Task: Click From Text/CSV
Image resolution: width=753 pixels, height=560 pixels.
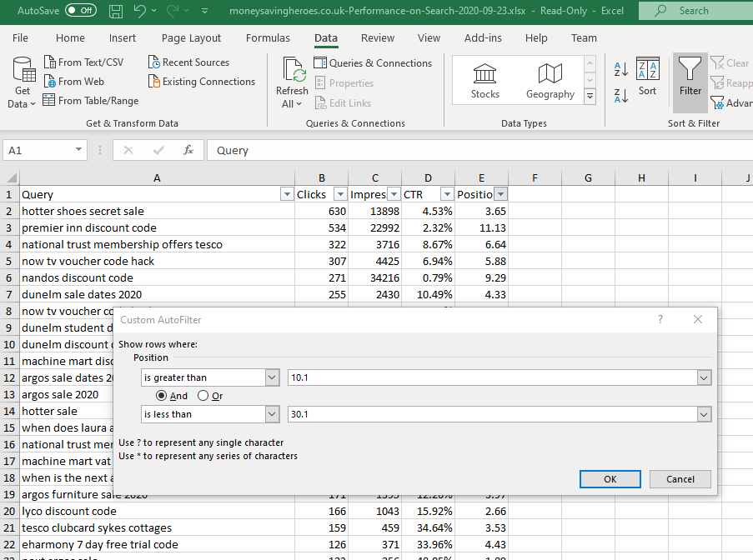Action: click(x=83, y=62)
